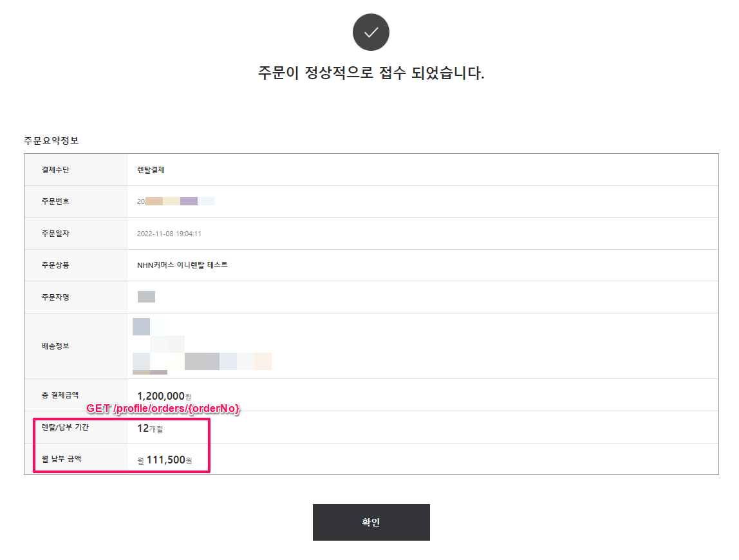Click the 주문번호 row label
The image size is (739, 560).
pos(55,201)
